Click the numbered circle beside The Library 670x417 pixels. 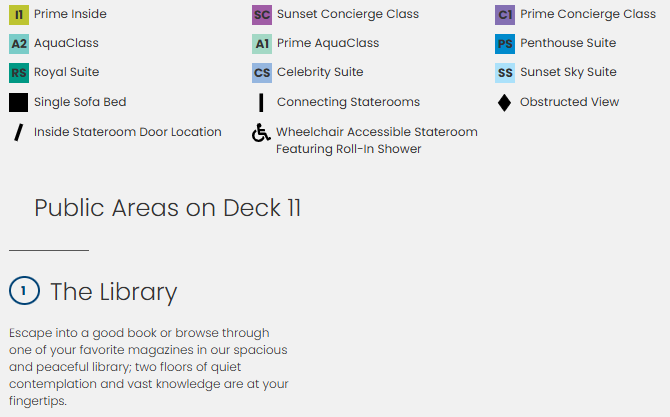pos(24,292)
